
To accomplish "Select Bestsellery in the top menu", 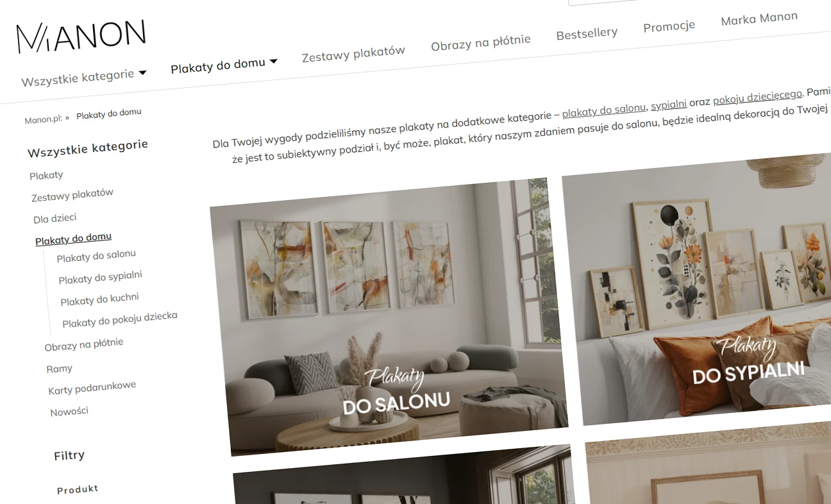I will pyautogui.click(x=587, y=33).
